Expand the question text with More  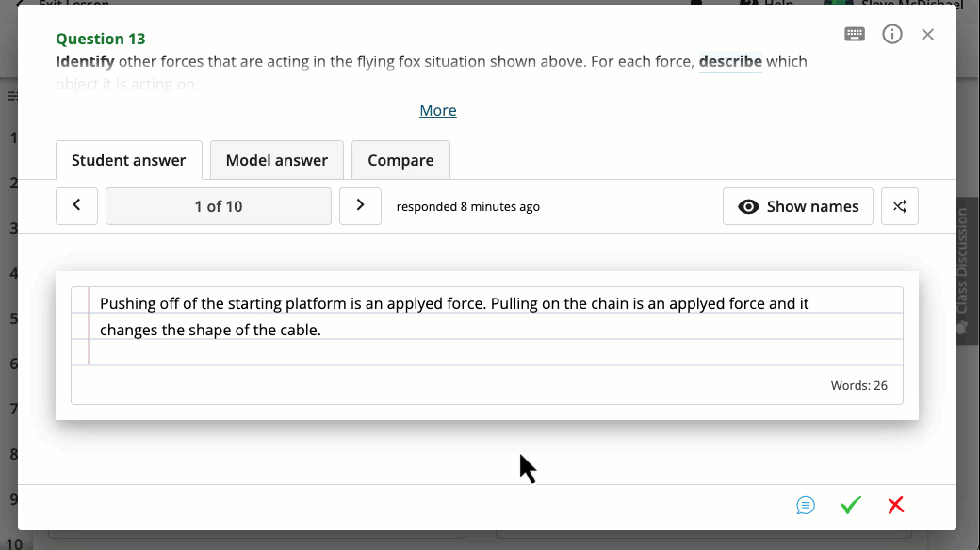pos(437,110)
